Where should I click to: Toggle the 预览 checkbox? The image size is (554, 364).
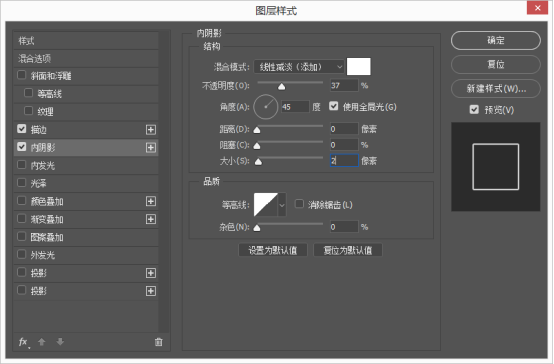[474, 110]
